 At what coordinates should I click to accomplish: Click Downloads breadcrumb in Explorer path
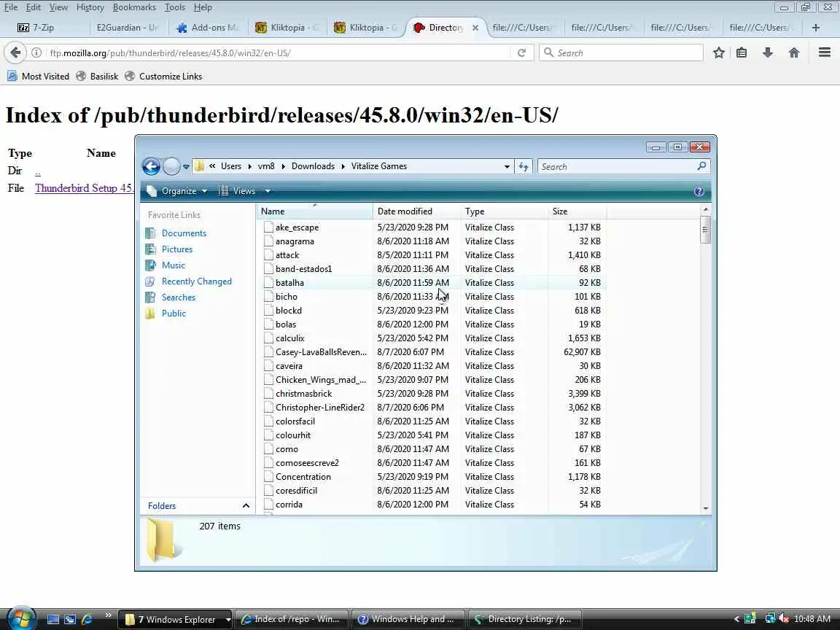(313, 166)
